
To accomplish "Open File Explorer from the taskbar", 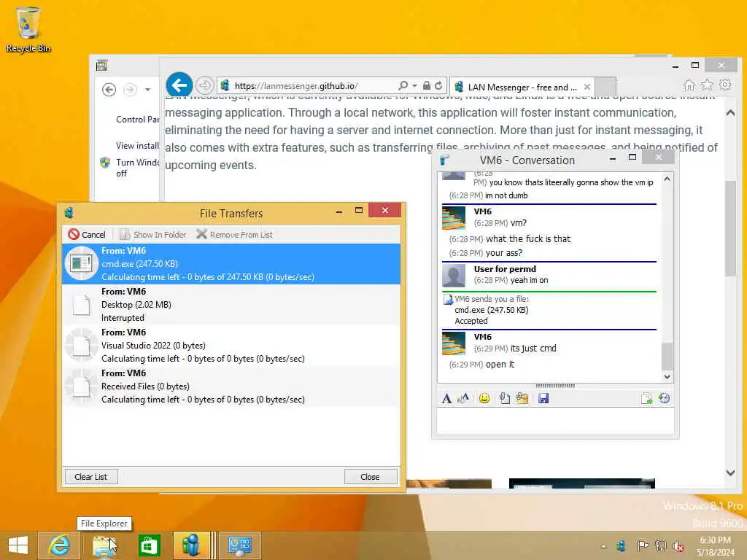I will pos(104,545).
